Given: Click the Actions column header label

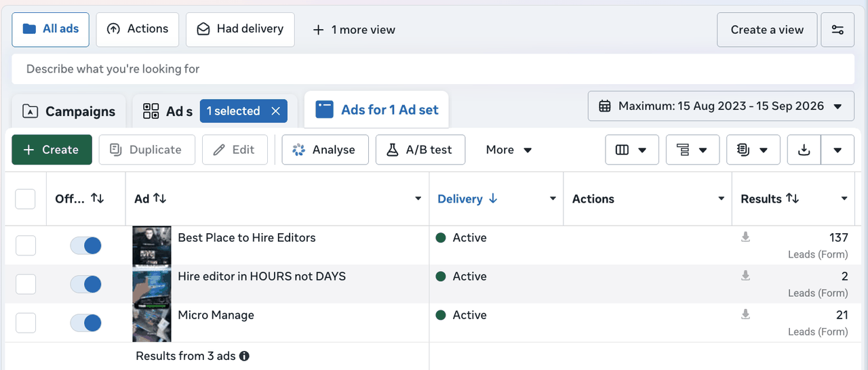Looking at the screenshot, I should pos(593,199).
